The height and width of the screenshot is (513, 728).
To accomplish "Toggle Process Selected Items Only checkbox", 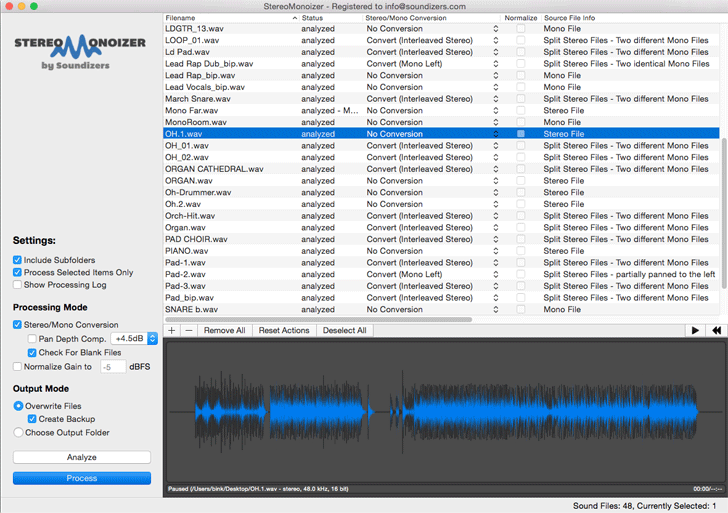I will pyautogui.click(x=17, y=273).
